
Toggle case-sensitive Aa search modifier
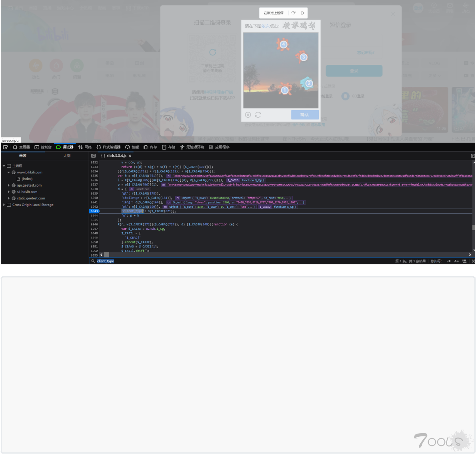click(456, 261)
